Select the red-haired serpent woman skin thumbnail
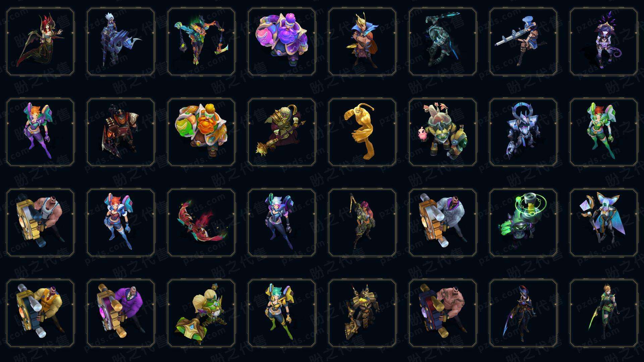Viewport: 644px width, 362px height. [40, 42]
